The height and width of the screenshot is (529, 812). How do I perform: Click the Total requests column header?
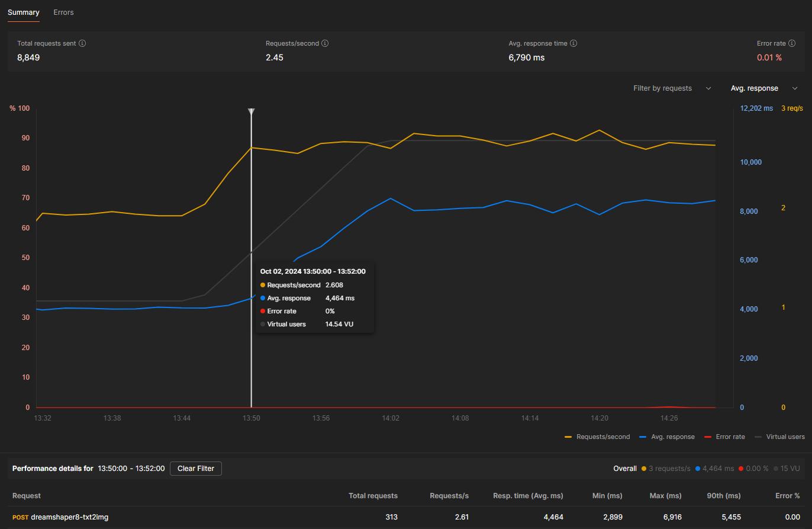373,496
